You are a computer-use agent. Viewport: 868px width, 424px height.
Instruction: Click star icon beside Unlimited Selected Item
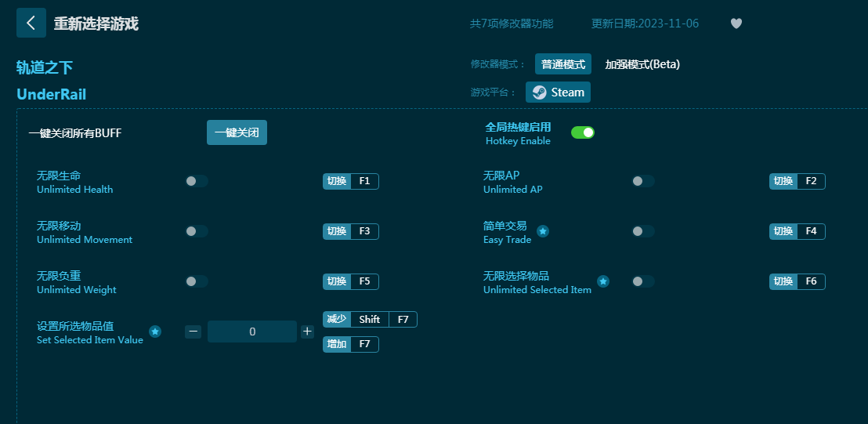pos(603,281)
